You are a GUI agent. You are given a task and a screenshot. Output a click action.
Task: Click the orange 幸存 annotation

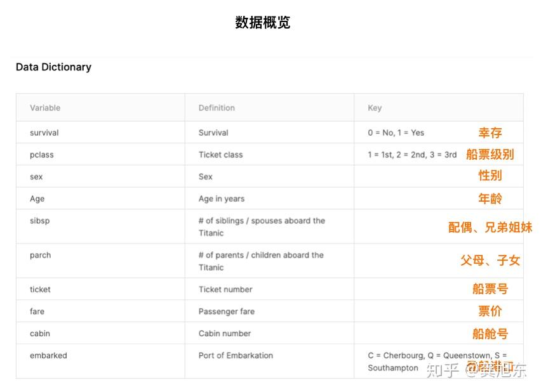(490, 133)
